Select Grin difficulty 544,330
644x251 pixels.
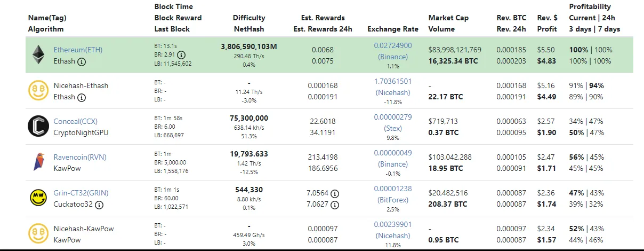tap(249, 190)
